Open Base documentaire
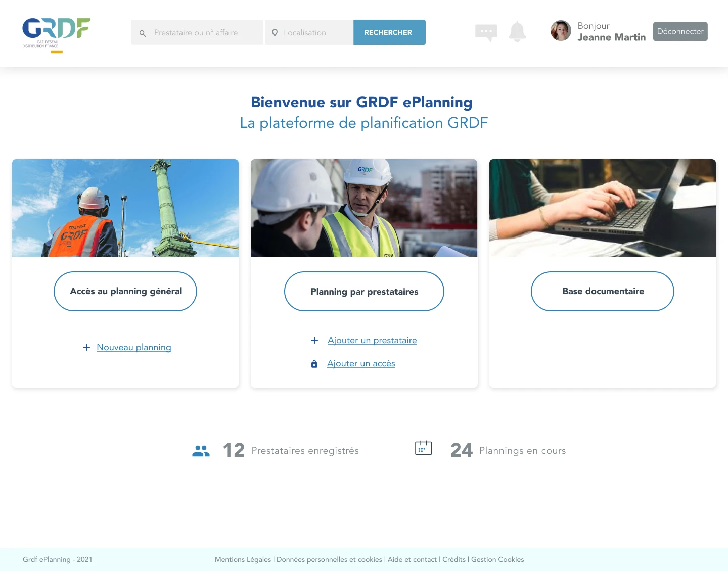The width and height of the screenshot is (728, 571). coord(603,291)
